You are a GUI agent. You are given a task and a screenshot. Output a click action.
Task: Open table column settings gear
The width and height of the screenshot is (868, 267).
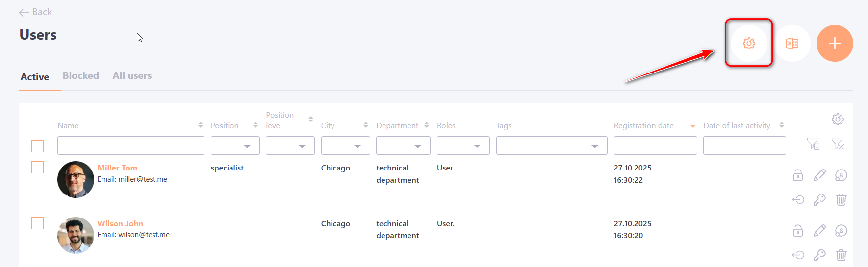point(838,119)
